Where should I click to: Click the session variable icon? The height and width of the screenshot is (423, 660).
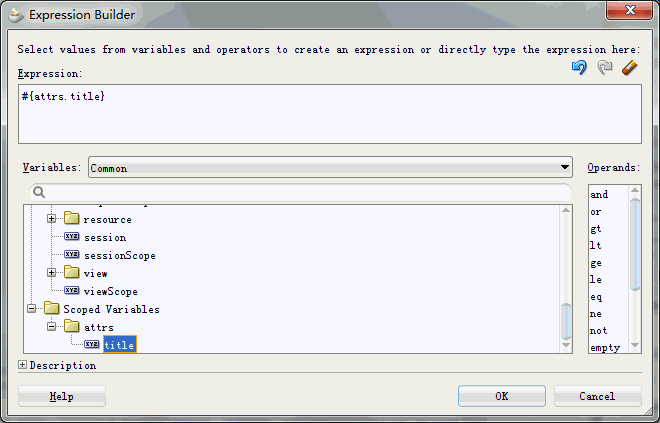(x=72, y=237)
